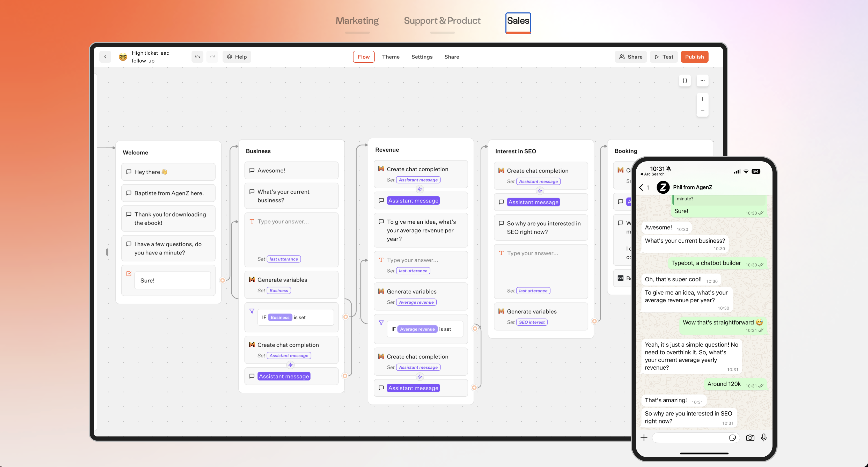This screenshot has height=467, width=868.
Task: Open the three-dots canvas options menu
Action: click(x=702, y=81)
